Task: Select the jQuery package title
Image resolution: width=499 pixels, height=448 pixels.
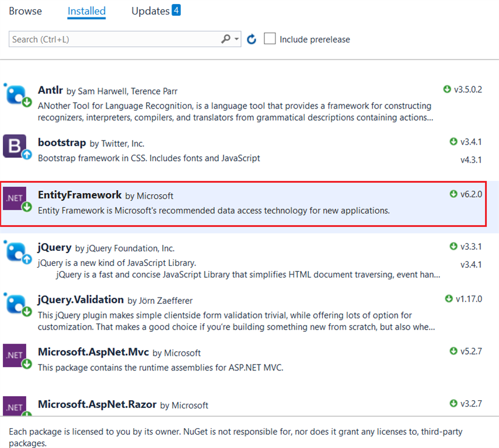Action: click(x=54, y=247)
